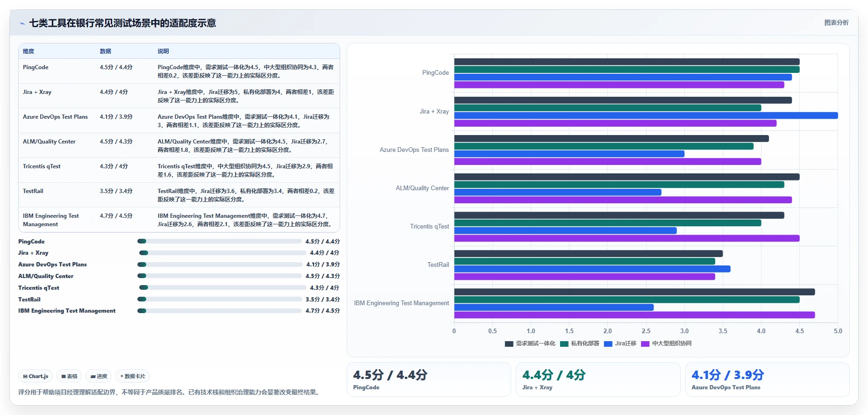Screen dimensions: 868x415
Task: Click the Tricentis qTest progress bar
Action: pos(222,287)
